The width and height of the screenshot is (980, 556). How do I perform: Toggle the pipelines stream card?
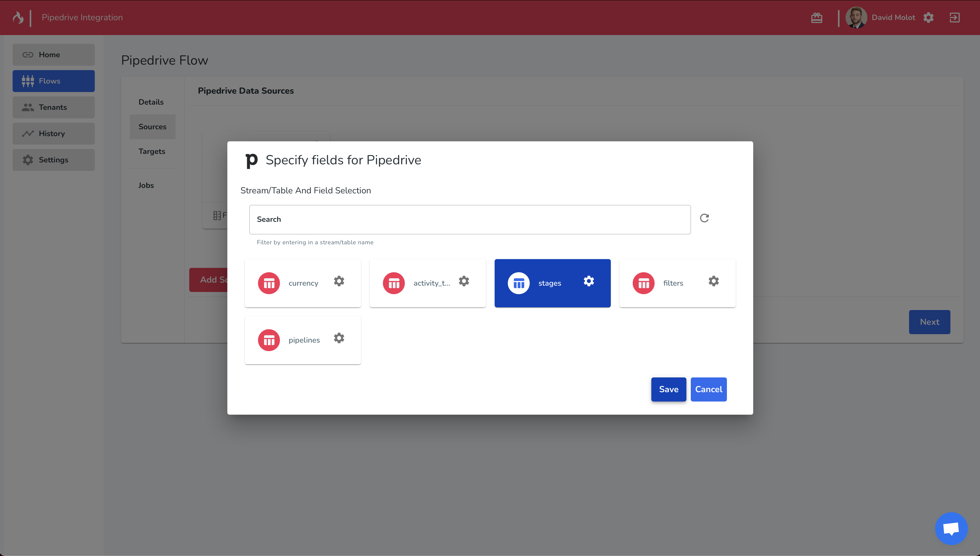coord(303,340)
